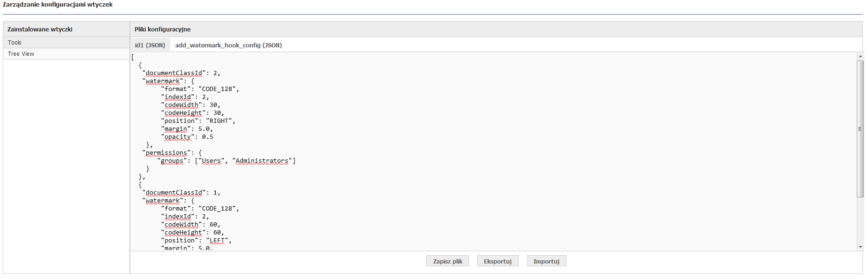Click the editor scrollbar down arrow
The height and width of the screenshot is (279, 868).
click(x=860, y=247)
